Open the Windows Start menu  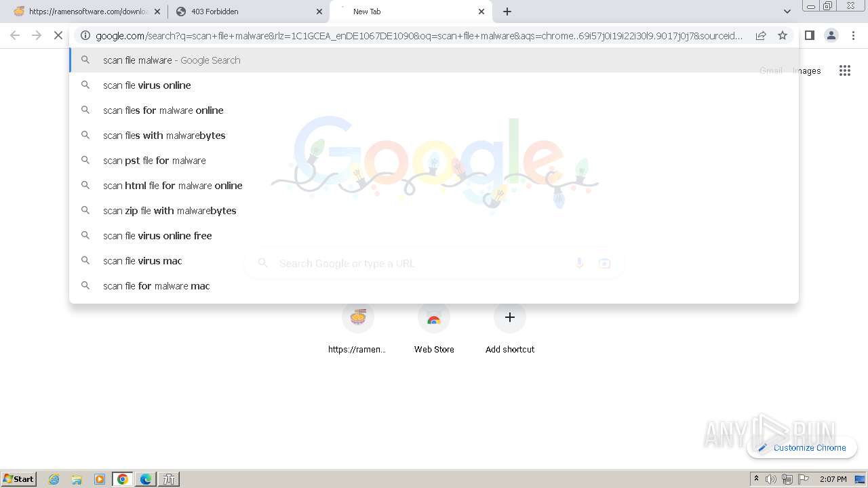19,479
